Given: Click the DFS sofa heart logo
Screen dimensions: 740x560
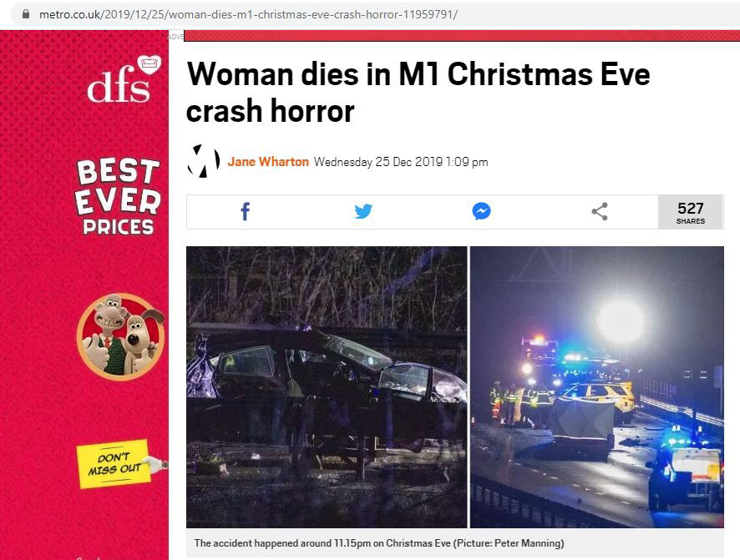Looking at the screenshot, I should click(x=150, y=64).
